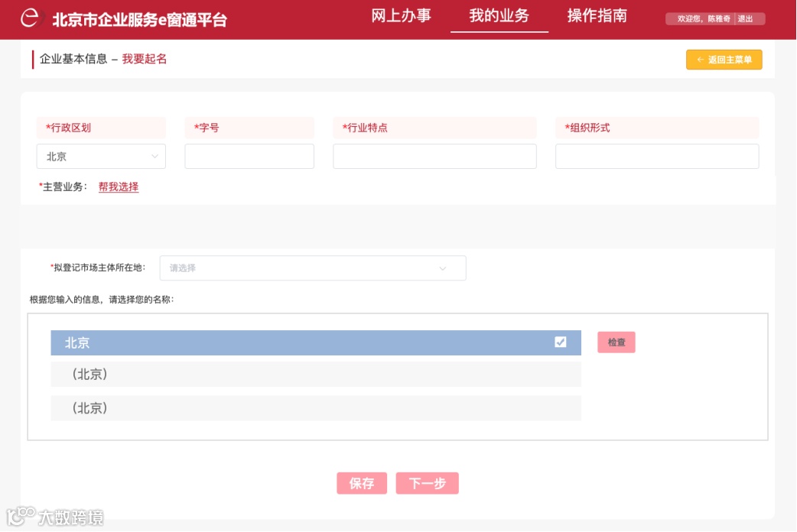This screenshot has width=797, height=532.
Task: Click the 我要起名 breadcrumb text
Action: coord(145,59)
